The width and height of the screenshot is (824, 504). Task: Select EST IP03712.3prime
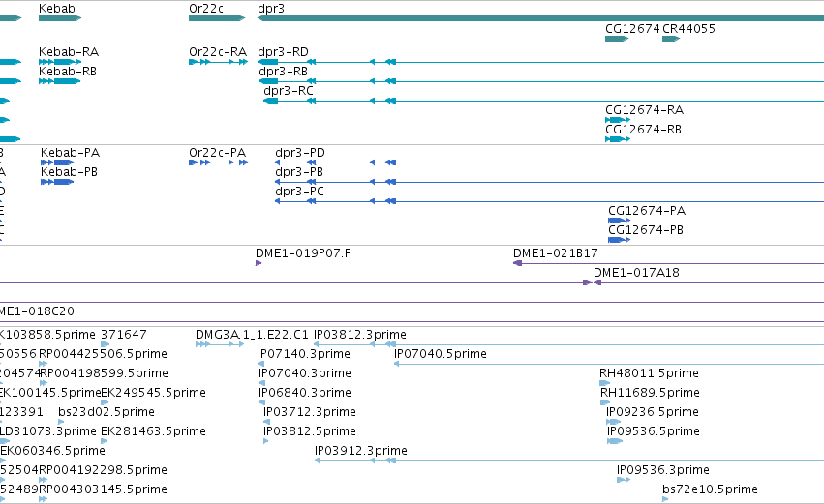pos(266,422)
